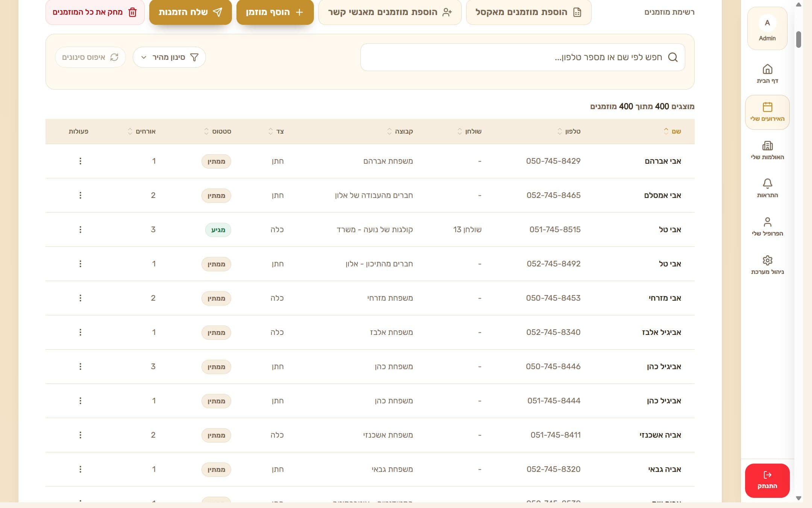
Task: Sort table by צד column
Action: pos(276,131)
